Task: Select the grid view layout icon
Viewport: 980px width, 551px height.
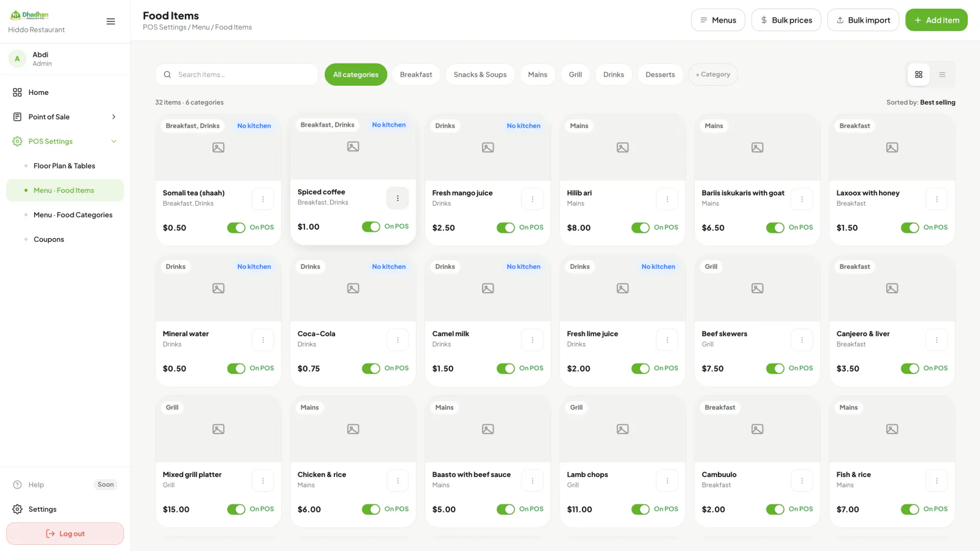Action: pyautogui.click(x=919, y=75)
